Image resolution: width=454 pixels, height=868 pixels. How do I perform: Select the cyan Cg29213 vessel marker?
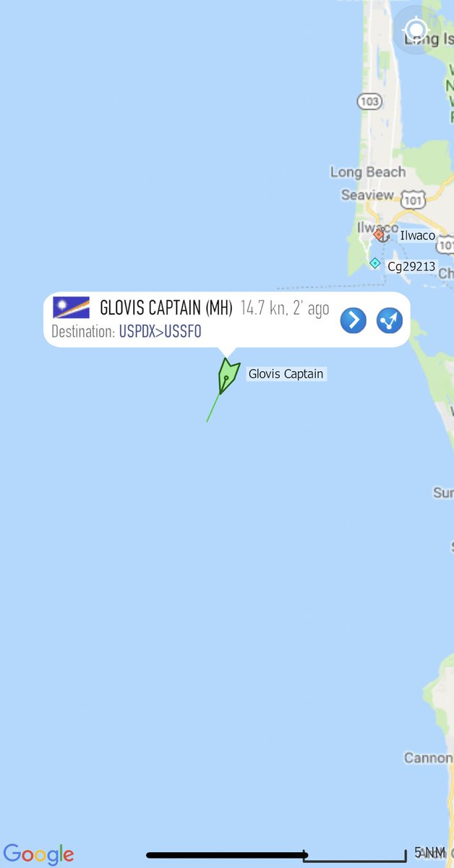pyautogui.click(x=374, y=263)
